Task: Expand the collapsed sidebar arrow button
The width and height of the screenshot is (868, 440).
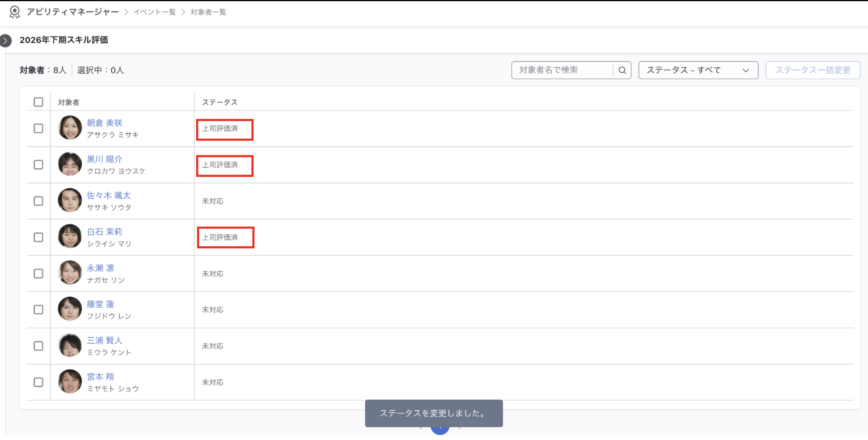Action: tap(5, 41)
